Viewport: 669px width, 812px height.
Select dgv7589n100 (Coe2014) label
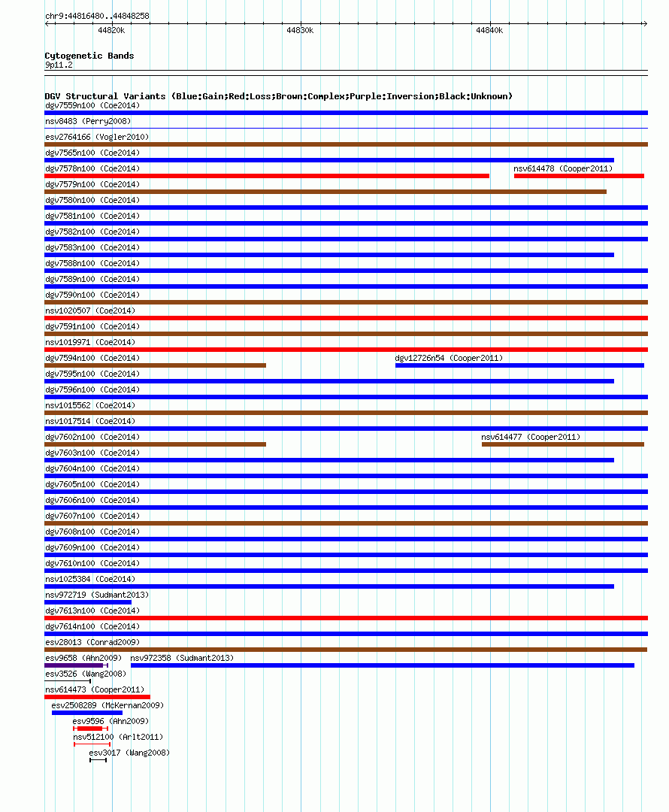coord(92,279)
